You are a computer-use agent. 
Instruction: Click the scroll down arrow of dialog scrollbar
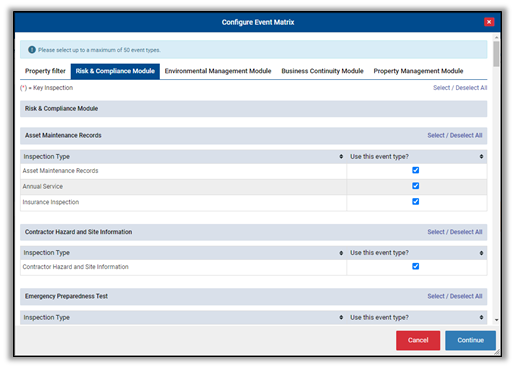(496, 320)
